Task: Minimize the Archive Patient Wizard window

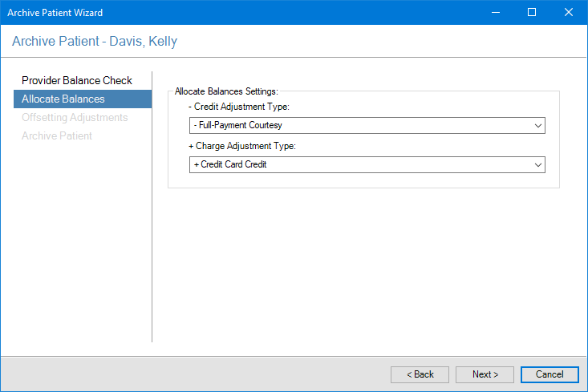Action: coord(495,13)
